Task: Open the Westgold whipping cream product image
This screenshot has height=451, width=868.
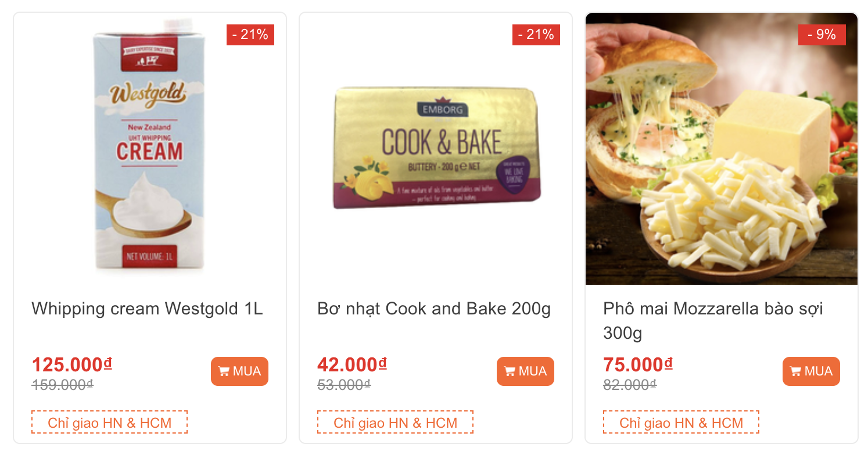Action: [150, 149]
